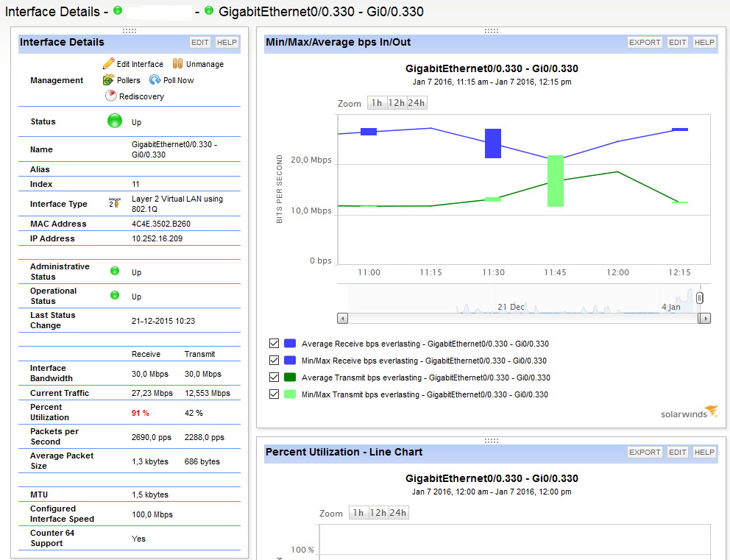This screenshot has width=730, height=560.
Task: Uncheck Min/Max Transmit bps series
Action: pyautogui.click(x=274, y=394)
